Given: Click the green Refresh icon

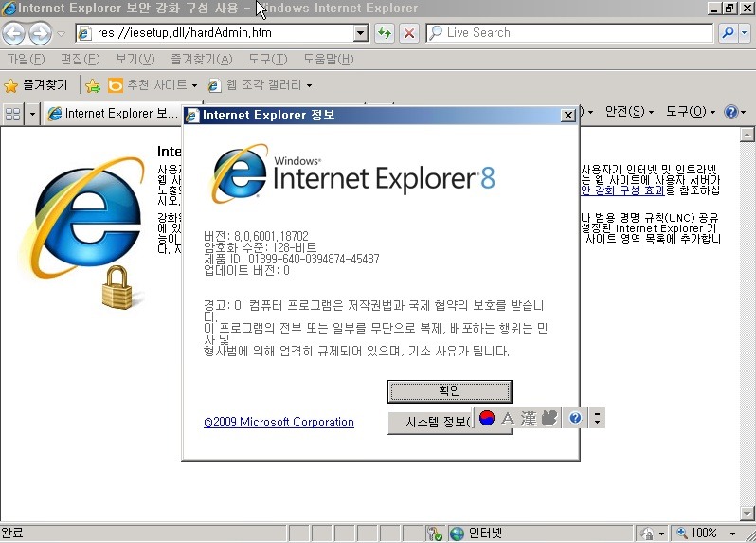Looking at the screenshot, I should tap(385, 33).
